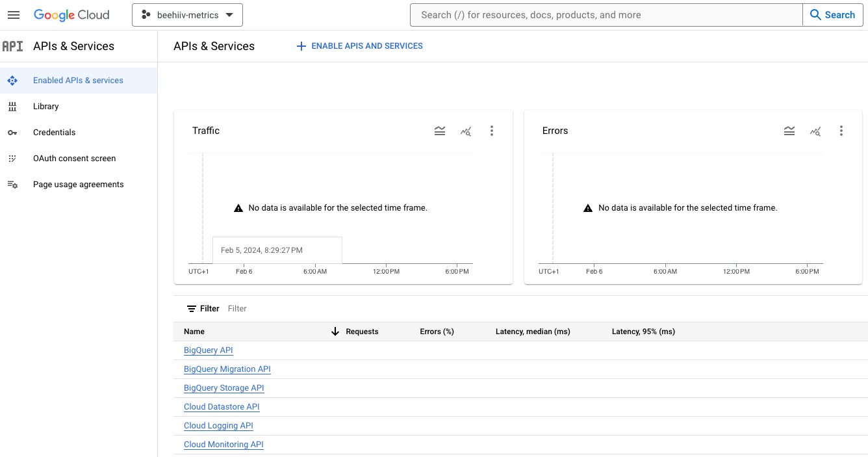
Task: Open the Cloud Logging API link
Action: tap(218, 426)
